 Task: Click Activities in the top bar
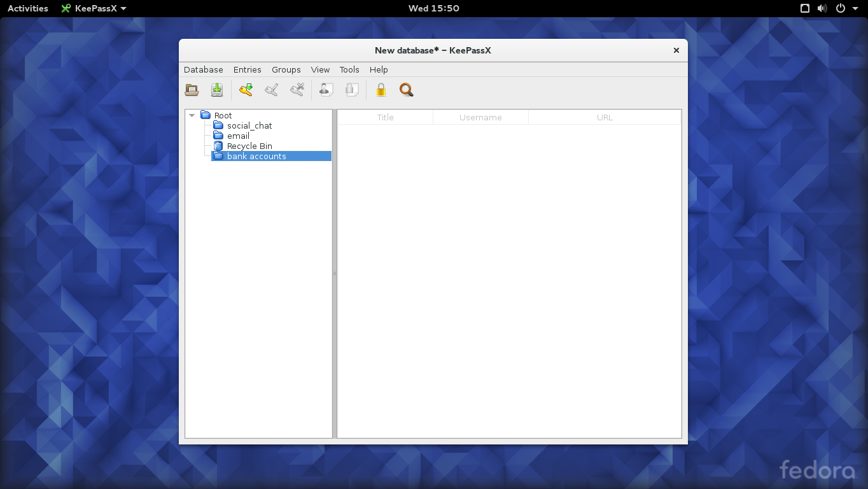pyautogui.click(x=28, y=8)
